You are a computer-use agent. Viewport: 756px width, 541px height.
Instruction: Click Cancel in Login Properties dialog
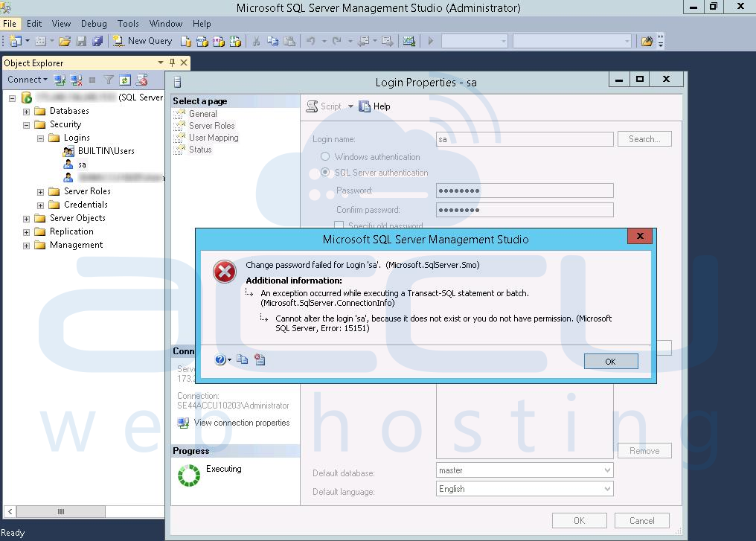[x=641, y=521]
